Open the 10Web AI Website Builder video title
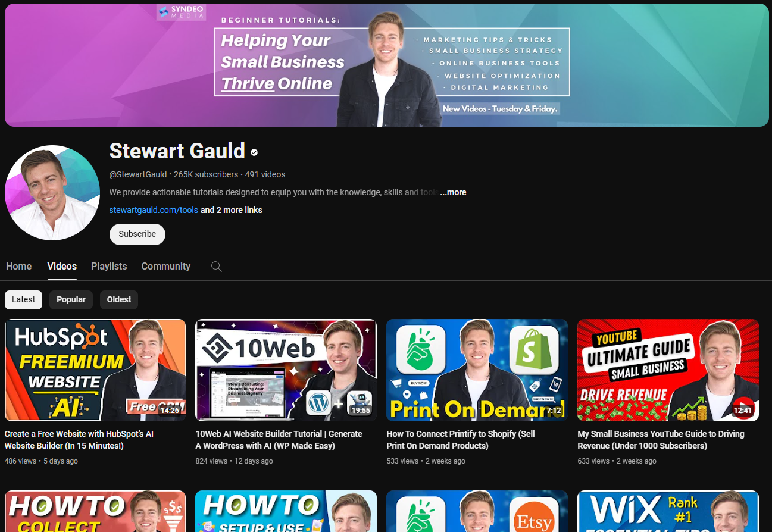This screenshot has width=772, height=532. (x=279, y=440)
